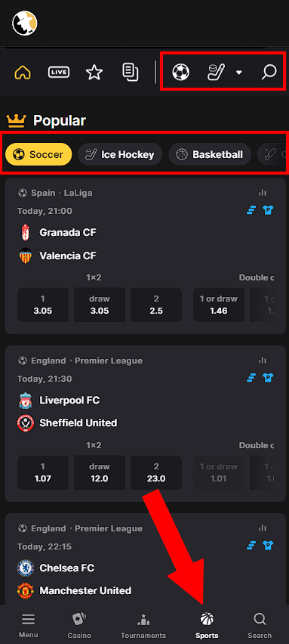The height and width of the screenshot is (644, 289).
Task: Switch to the Casino bottom tab
Action: (x=79, y=625)
